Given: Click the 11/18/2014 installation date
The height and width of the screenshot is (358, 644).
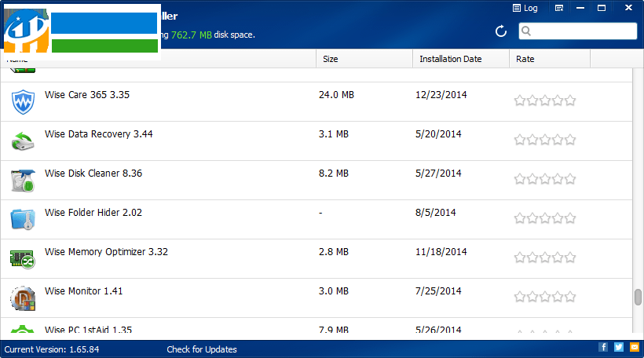Looking at the screenshot, I should pyautogui.click(x=441, y=252).
